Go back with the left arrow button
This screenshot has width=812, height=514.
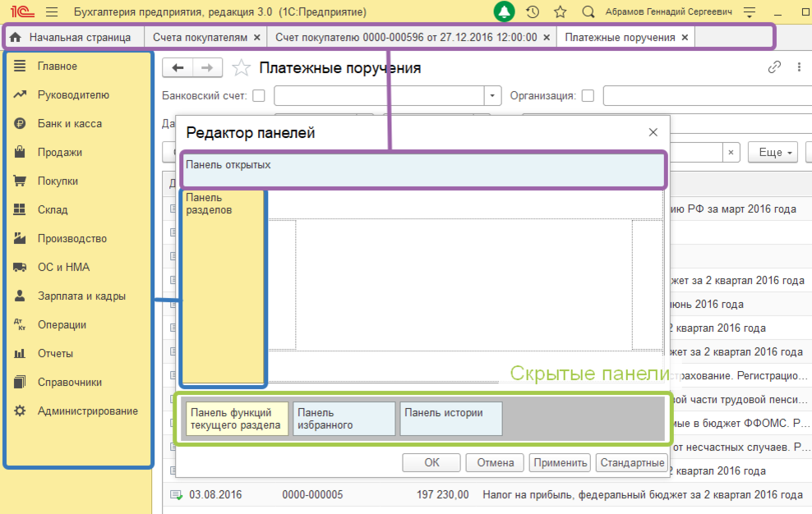coord(178,68)
